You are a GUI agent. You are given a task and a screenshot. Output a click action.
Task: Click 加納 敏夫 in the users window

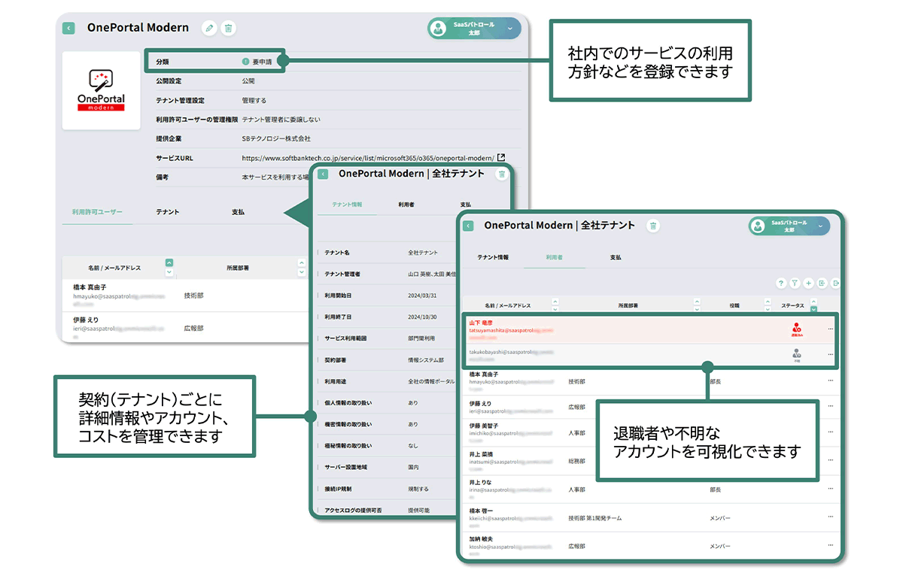[481, 540]
